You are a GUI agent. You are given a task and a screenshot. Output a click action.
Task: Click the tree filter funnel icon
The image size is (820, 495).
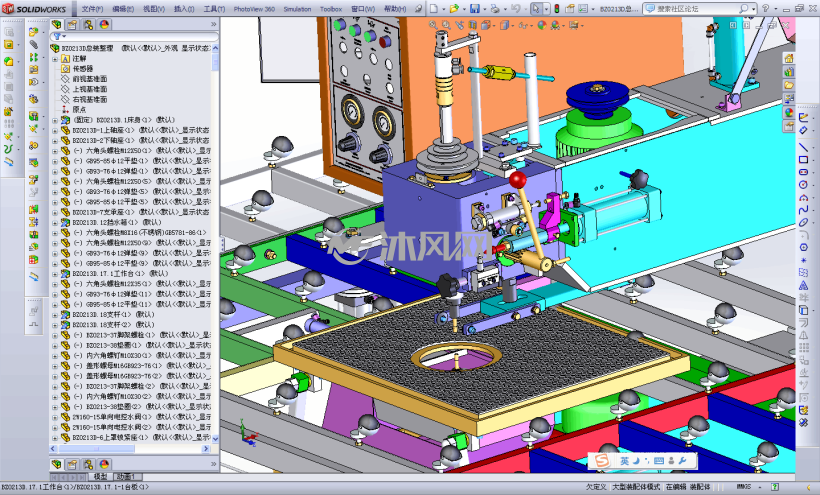[56, 37]
